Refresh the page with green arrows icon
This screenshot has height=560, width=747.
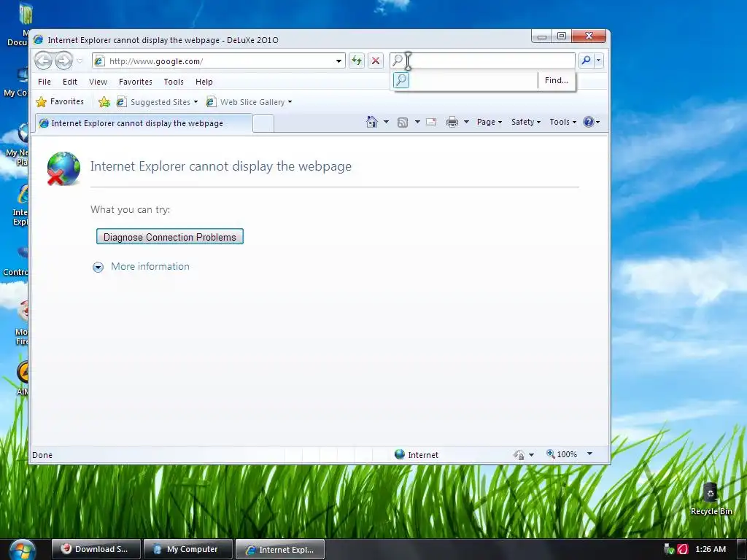(x=356, y=61)
